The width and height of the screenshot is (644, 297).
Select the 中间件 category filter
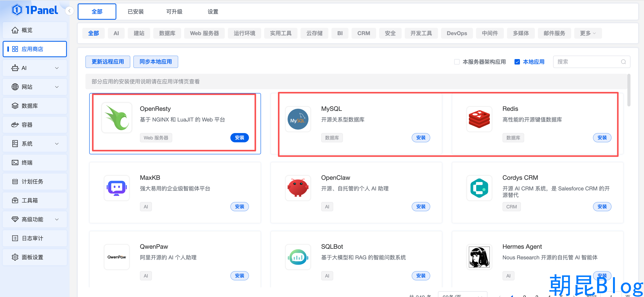coord(490,33)
